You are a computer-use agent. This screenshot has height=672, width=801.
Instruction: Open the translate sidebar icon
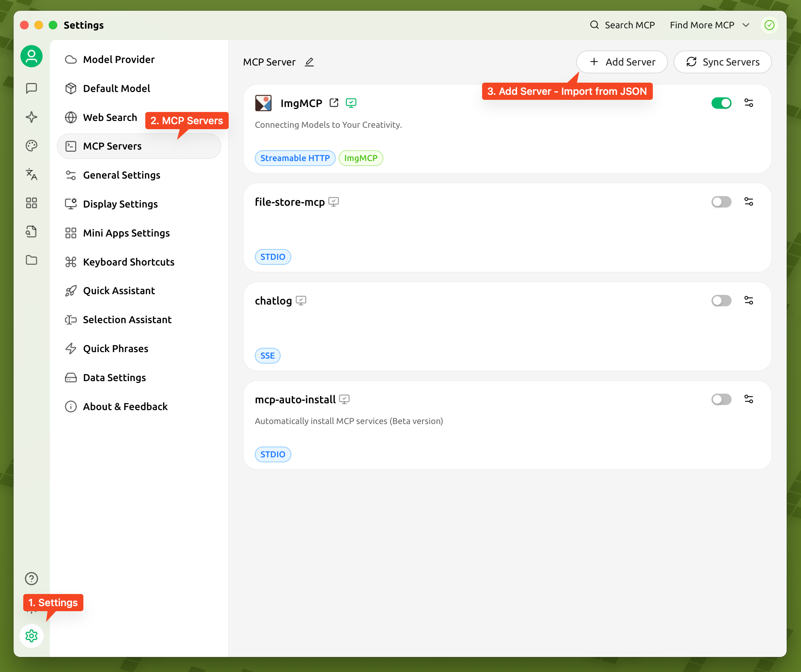point(31,174)
